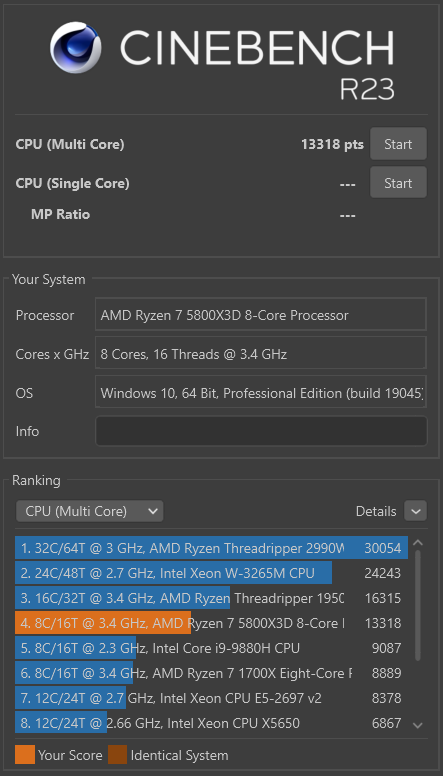Click the ranking list scrollbar thumb

[x=418, y=605]
